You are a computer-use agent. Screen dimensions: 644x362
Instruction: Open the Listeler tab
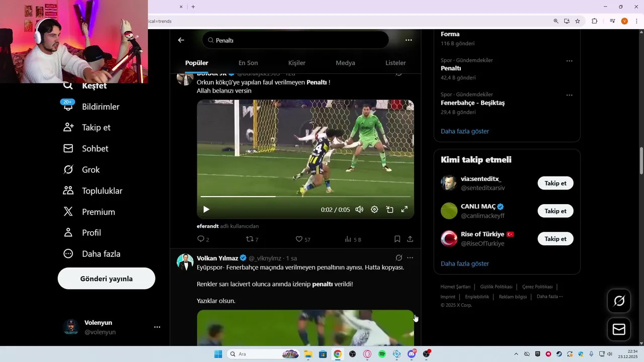[x=395, y=63]
